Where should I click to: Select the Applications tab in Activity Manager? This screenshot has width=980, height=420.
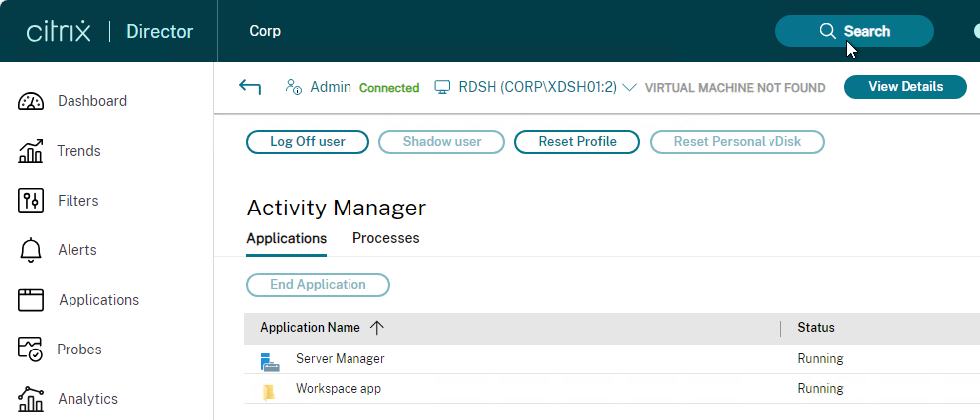[286, 238]
